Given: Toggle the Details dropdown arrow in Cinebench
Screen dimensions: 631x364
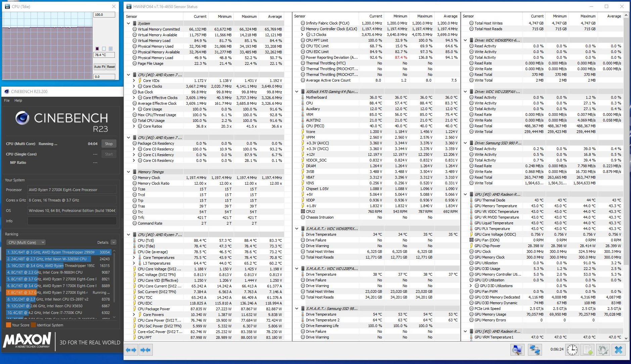Looking at the screenshot, I should coord(114,242).
